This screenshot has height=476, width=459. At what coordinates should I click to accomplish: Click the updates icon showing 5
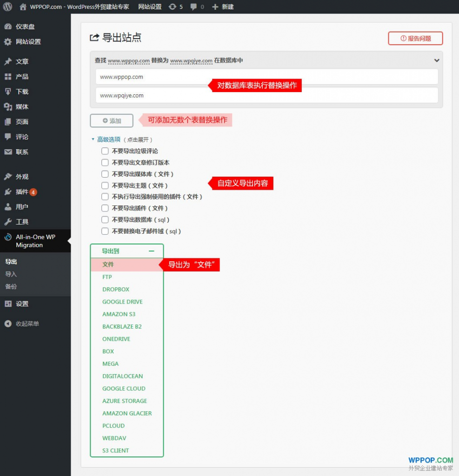click(173, 7)
